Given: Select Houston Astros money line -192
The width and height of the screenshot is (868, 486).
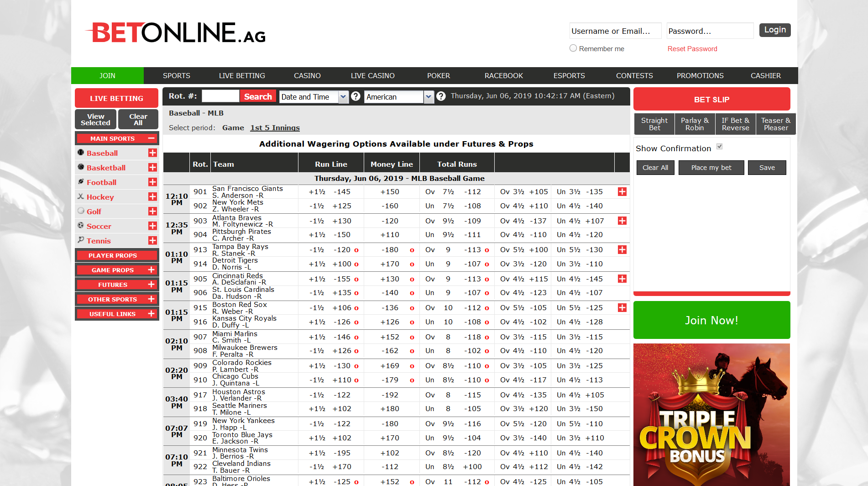Looking at the screenshot, I should point(390,395).
